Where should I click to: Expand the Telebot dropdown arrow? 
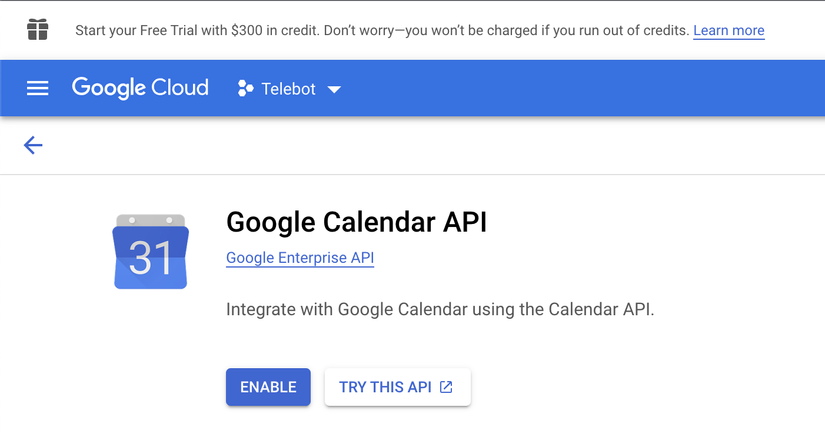coord(334,89)
